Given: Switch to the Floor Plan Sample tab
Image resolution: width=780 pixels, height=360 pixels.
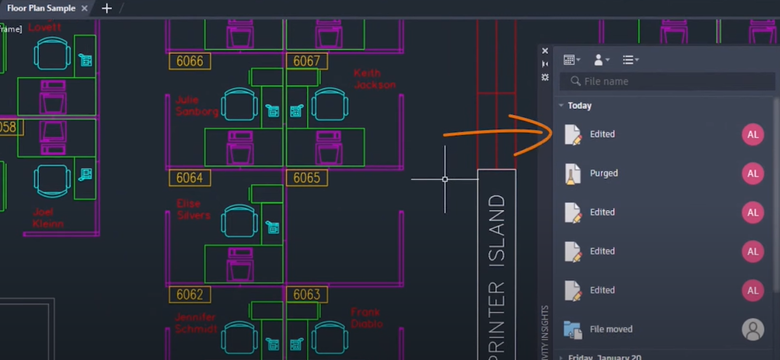Looking at the screenshot, I should click(41, 8).
